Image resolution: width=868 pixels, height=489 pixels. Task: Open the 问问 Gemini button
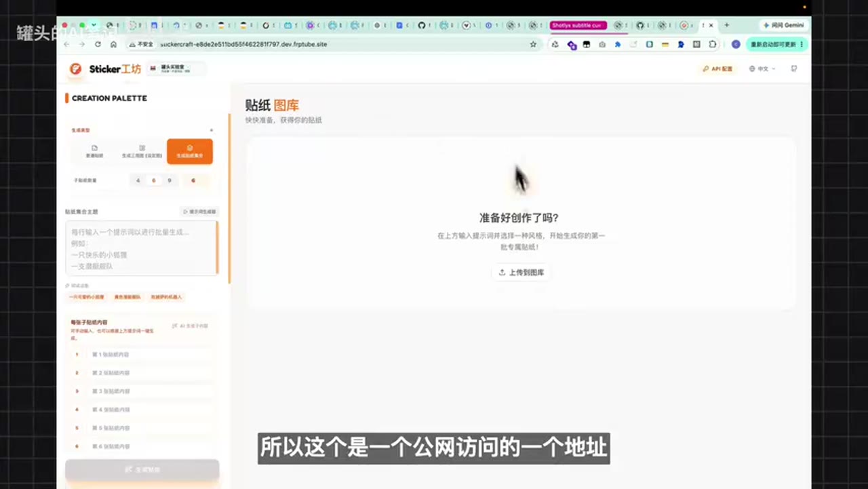(x=784, y=25)
